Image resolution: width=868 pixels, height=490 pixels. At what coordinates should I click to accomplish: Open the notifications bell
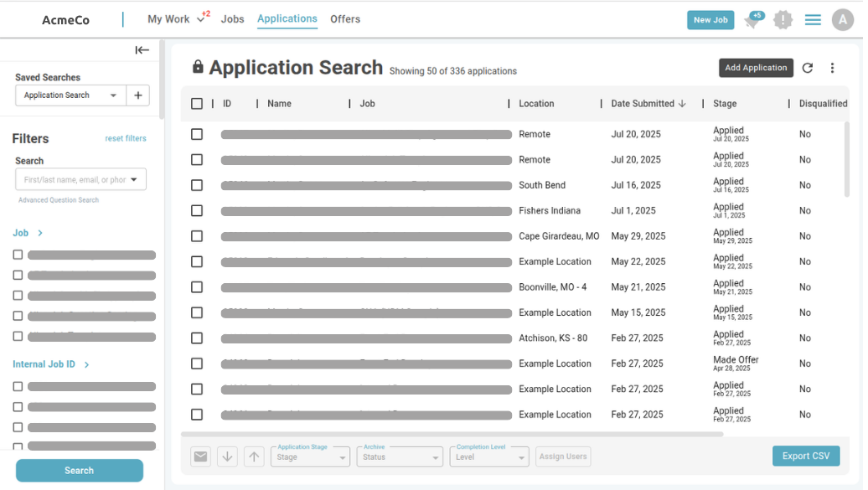click(752, 21)
